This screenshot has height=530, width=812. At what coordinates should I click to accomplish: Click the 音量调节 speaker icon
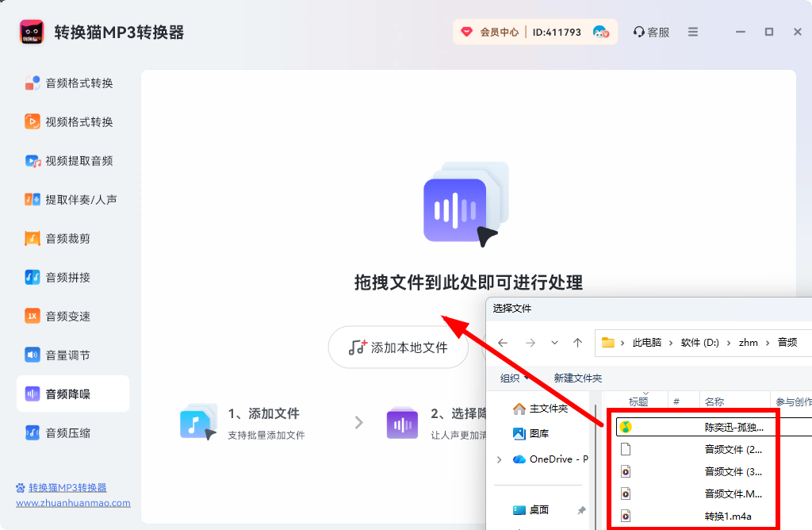click(32, 355)
